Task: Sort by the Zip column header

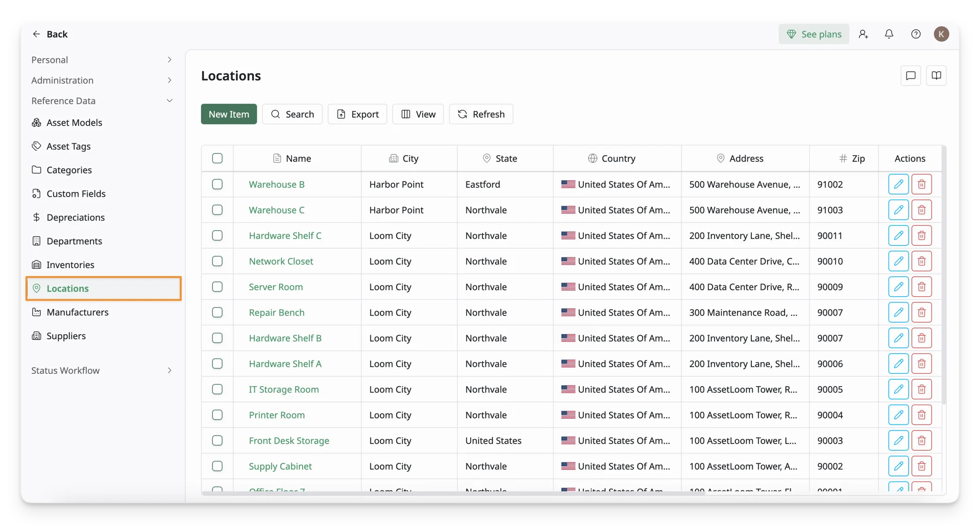Action: [844, 158]
